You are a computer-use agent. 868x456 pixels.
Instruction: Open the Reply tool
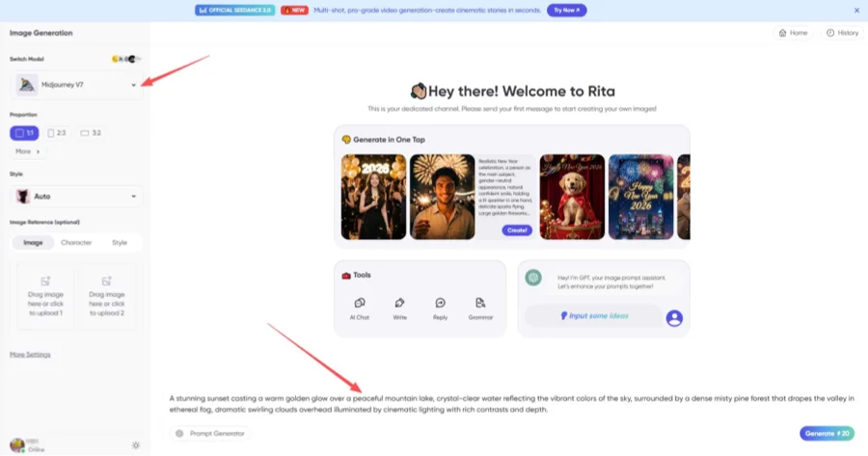click(x=440, y=308)
